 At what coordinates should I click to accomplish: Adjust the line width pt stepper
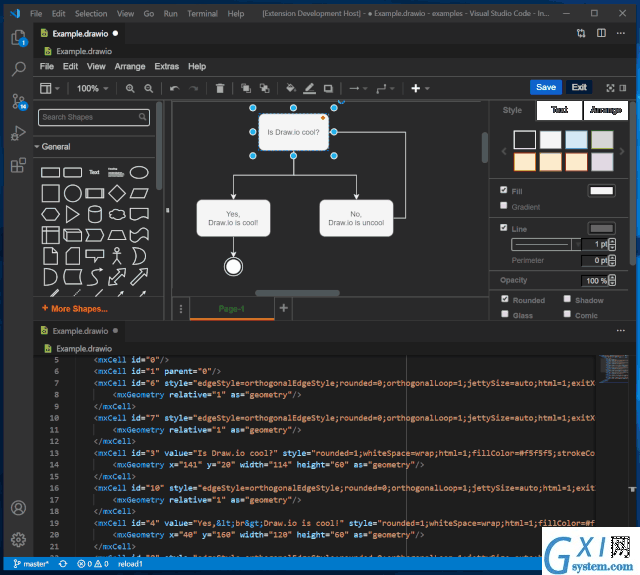click(x=612, y=244)
